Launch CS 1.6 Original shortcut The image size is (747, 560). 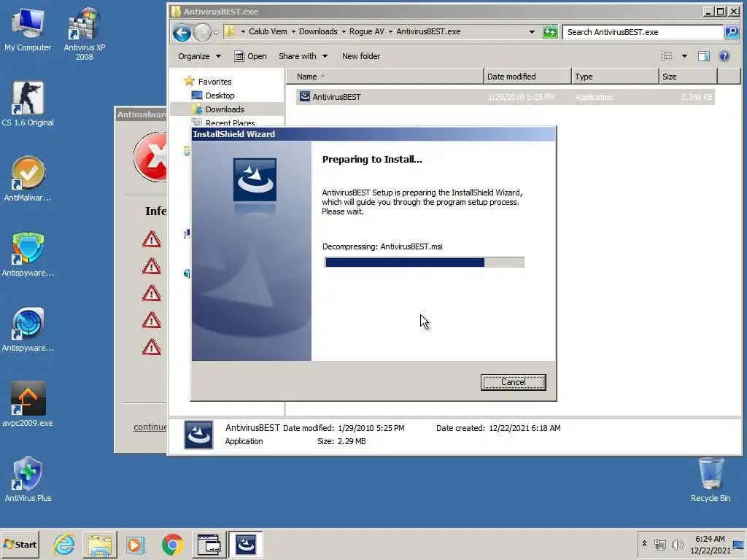pyautogui.click(x=28, y=104)
